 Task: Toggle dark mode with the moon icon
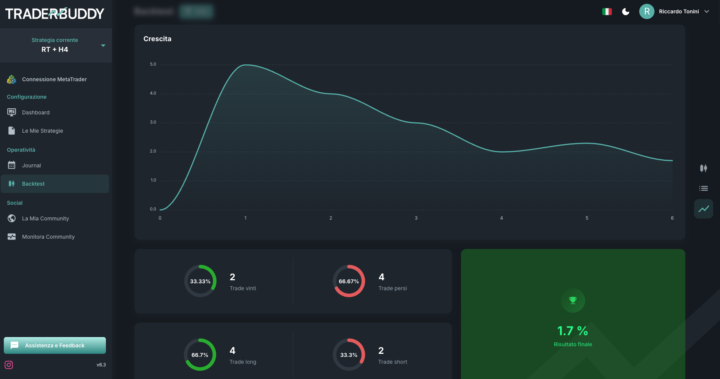(625, 12)
